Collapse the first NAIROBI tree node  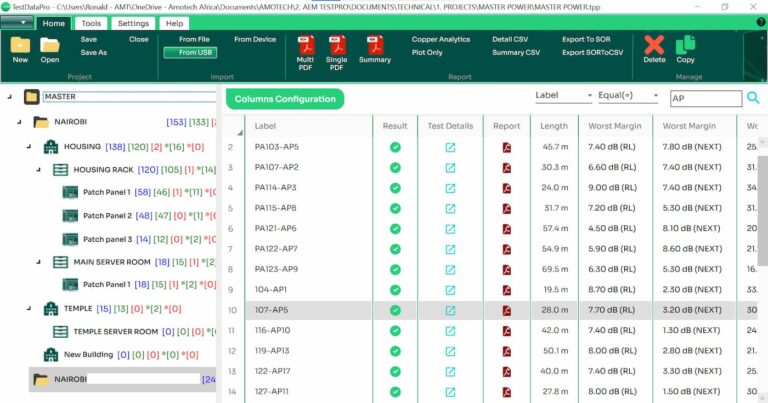point(19,122)
